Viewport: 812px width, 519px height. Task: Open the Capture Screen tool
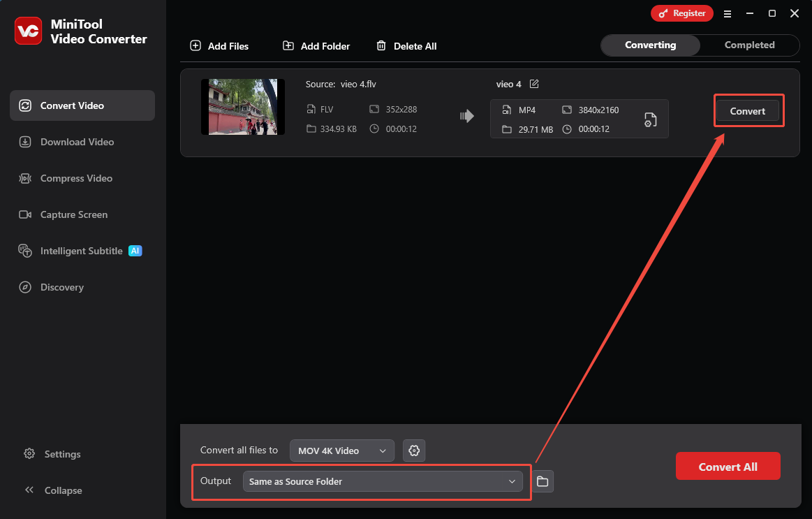click(24, 214)
